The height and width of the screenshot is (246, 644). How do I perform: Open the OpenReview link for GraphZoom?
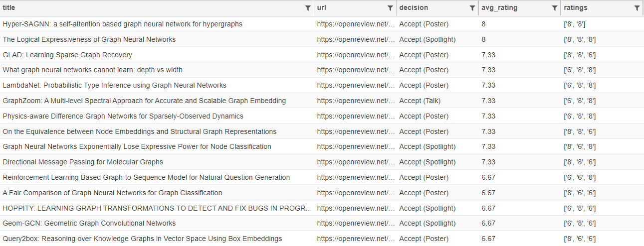[x=356, y=101]
